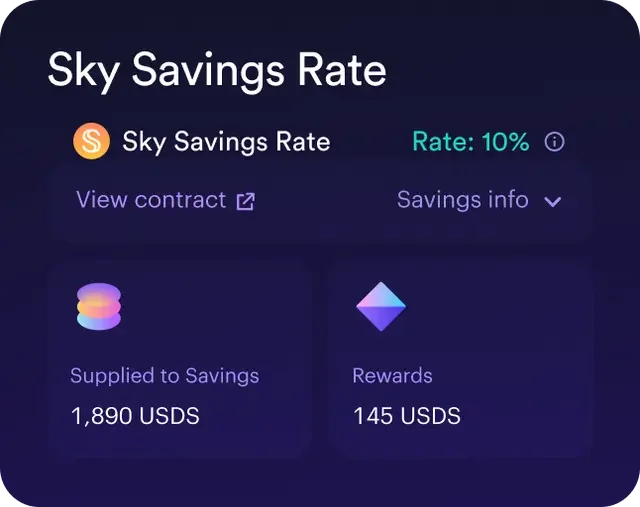Click the orange Sky Savings Rate token icon
Screen dimensions: 640x507
(x=91, y=142)
